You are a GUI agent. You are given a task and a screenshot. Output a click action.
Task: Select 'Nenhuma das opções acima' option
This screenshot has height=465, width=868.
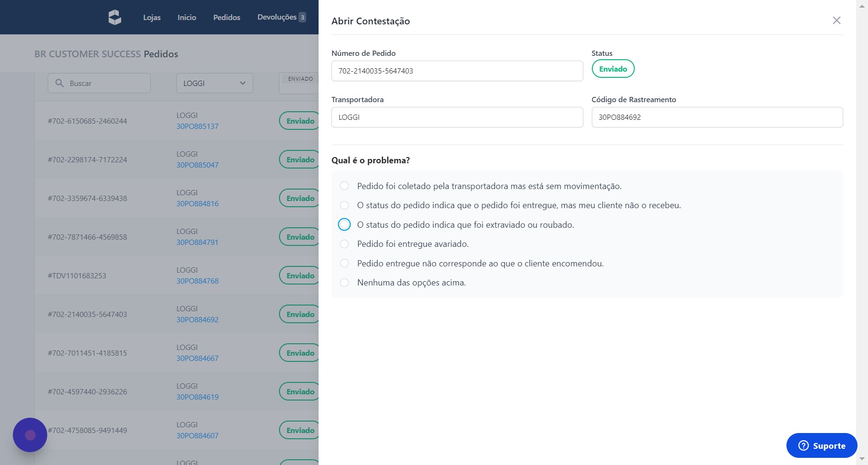(x=344, y=283)
